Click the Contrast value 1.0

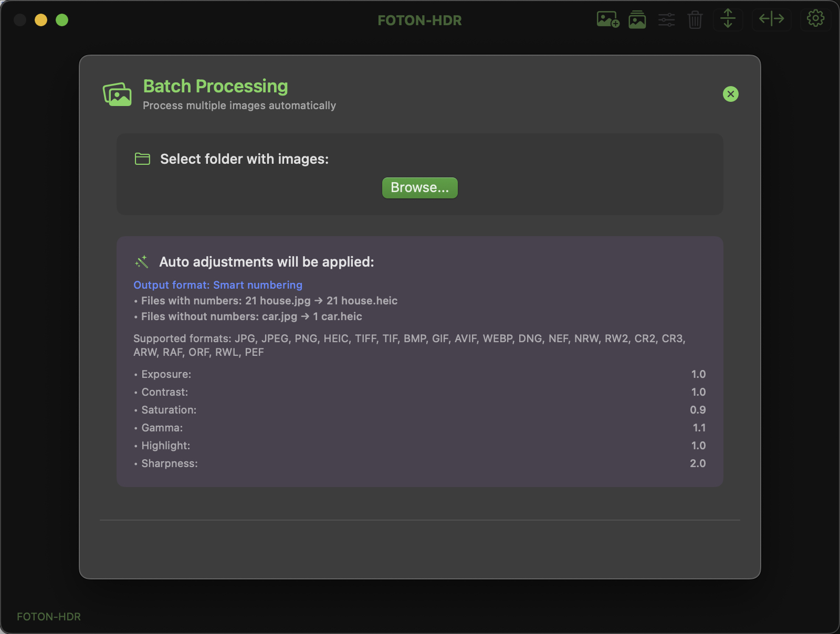pos(698,392)
